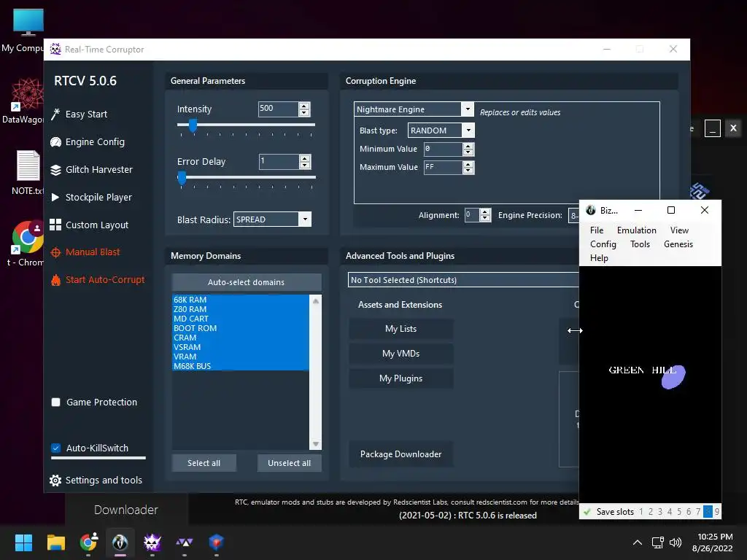Open Chrome desktop shortcut
Viewport: 747px width, 560px height.
(x=27, y=237)
